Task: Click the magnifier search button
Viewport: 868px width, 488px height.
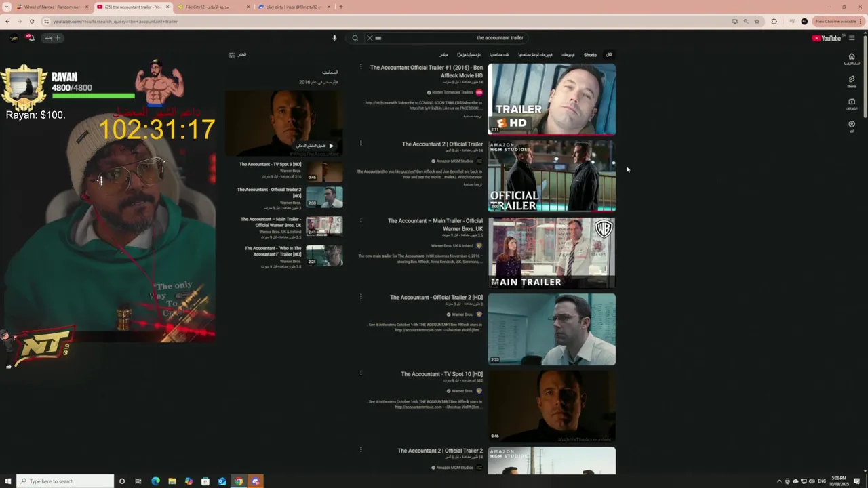Action: (x=355, y=38)
